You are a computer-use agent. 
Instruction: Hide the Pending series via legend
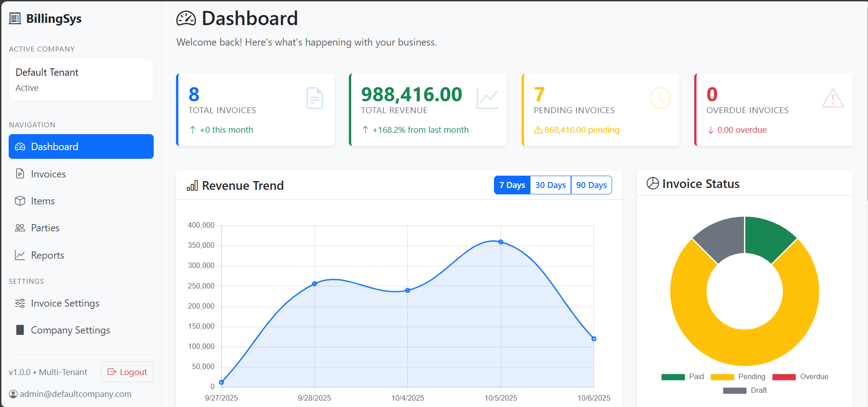738,377
